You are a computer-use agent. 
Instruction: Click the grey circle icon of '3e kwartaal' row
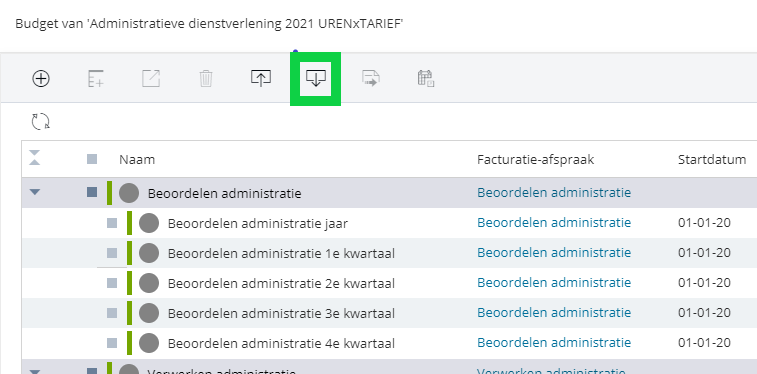point(149,313)
